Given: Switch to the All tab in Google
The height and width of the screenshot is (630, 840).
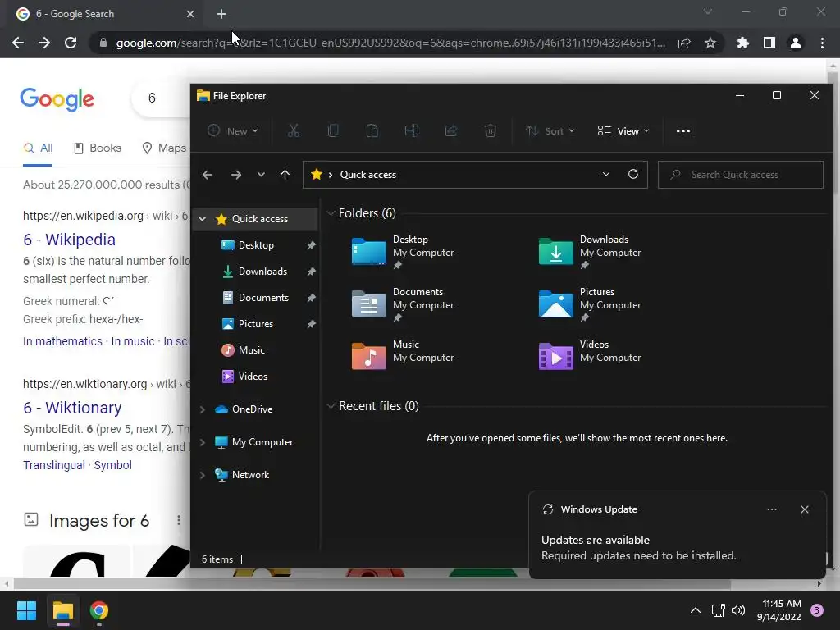Looking at the screenshot, I should pos(38,148).
